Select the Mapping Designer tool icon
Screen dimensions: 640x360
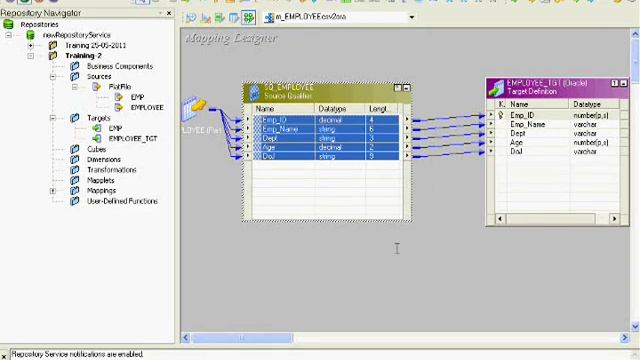249,18
